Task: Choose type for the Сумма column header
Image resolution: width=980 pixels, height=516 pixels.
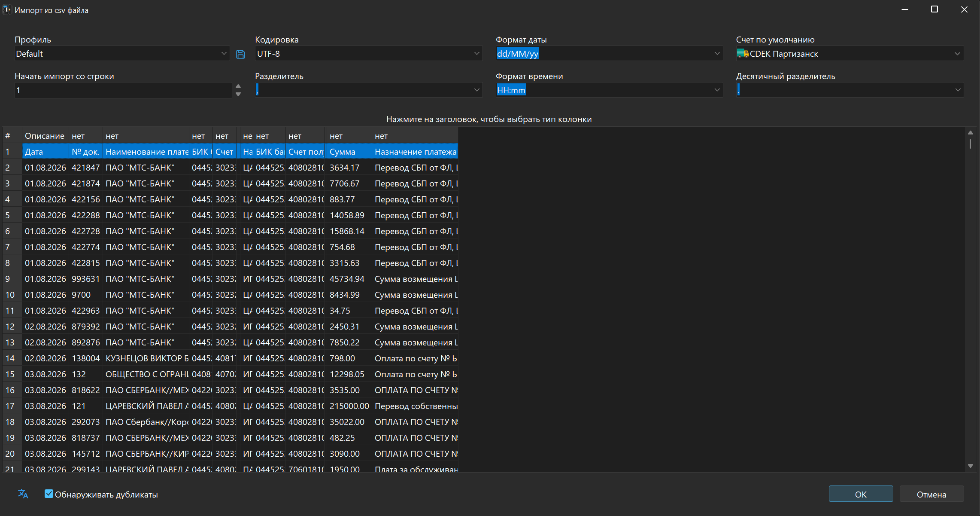Action: click(x=349, y=136)
